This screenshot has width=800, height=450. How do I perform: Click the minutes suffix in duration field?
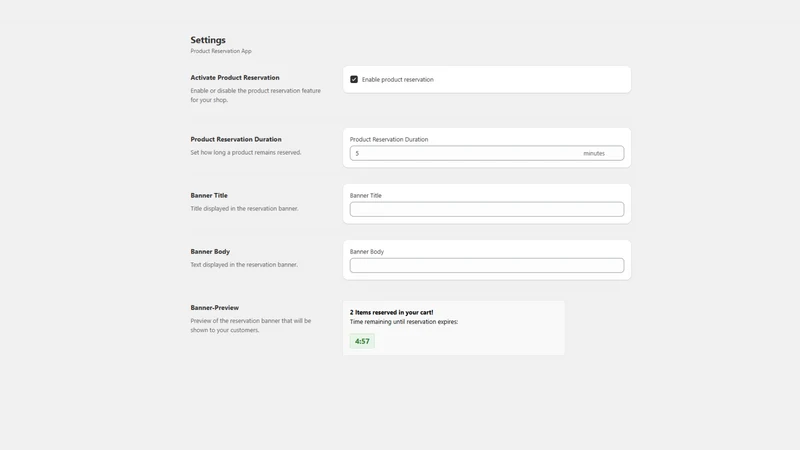click(594, 154)
